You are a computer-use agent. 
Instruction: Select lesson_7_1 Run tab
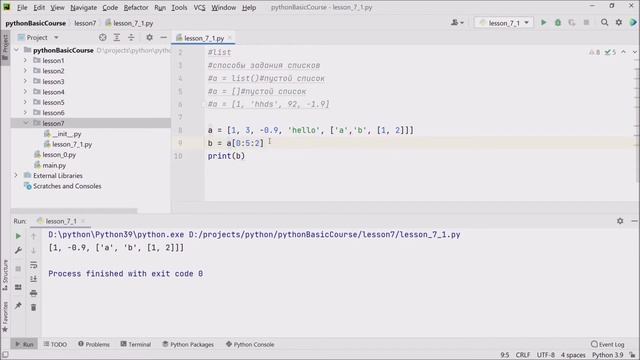(x=61, y=221)
